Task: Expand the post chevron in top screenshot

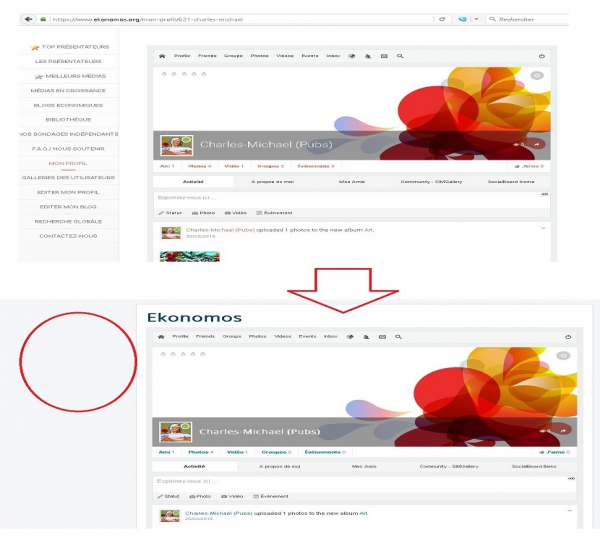Action: tap(543, 228)
